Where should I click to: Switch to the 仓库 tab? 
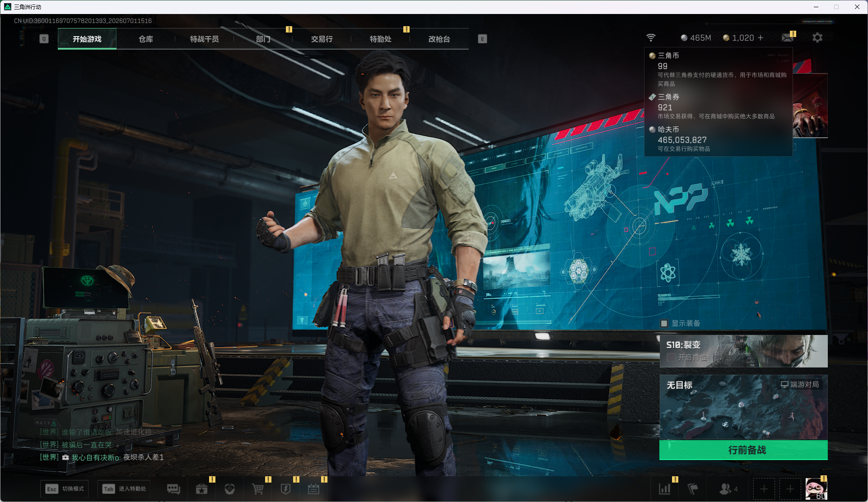pyautogui.click(x=145, y=39)
